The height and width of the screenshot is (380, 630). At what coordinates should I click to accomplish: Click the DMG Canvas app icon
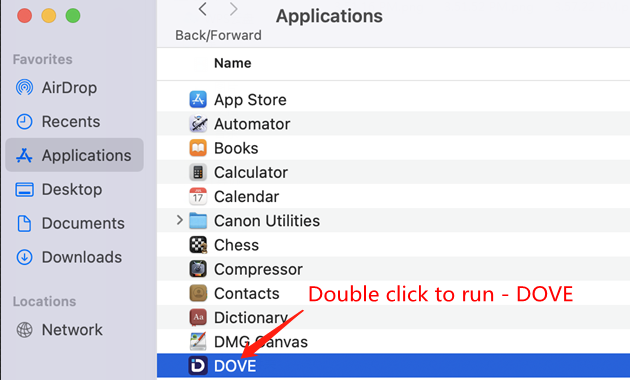tap(198, 342)
